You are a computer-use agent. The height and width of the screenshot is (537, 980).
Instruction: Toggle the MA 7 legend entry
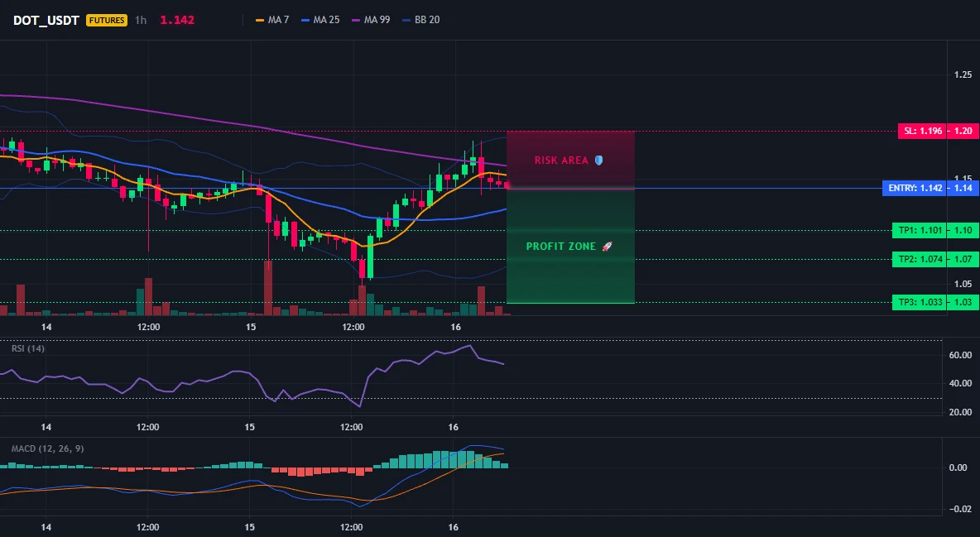click(272, 20)
